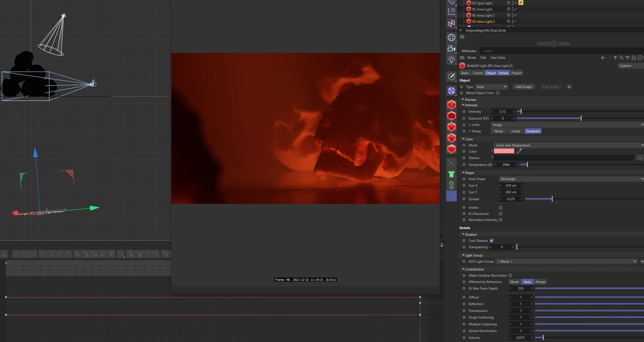Open the Redshift RenderView (RV) icon
Image resolution: width=644 pixels, height=342 pixels.
tap(451, 149)
